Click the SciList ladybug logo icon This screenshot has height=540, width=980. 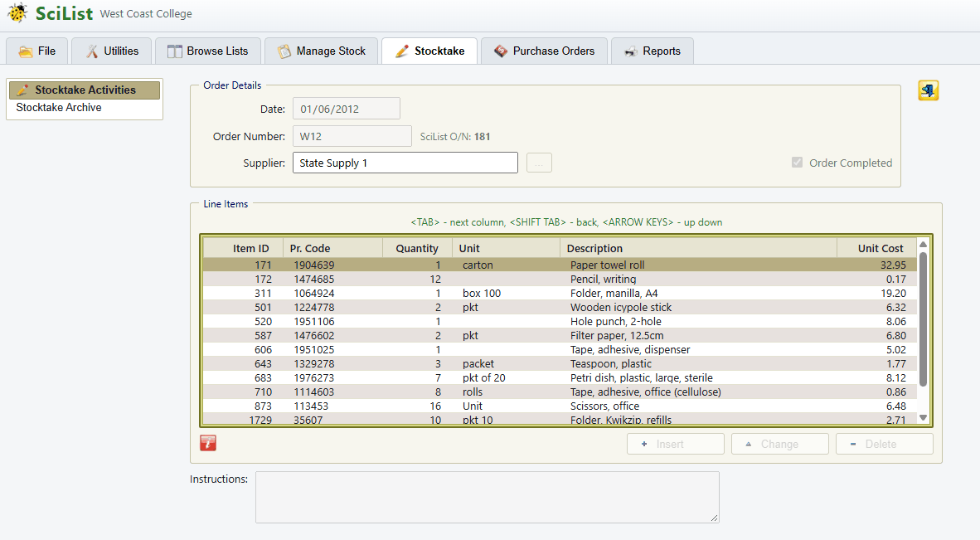point(17,12)
